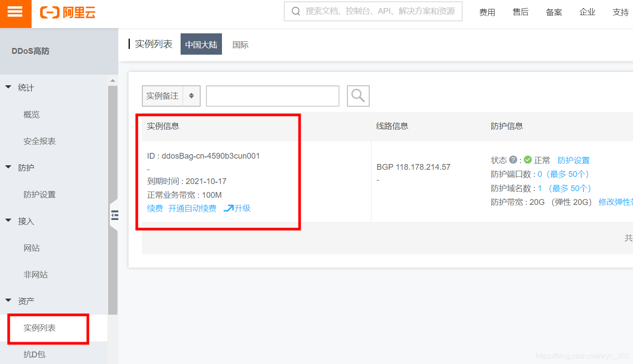Collapse the 防护 sidebar section
Screen dimensions: 633x364
tap(8, 167)
